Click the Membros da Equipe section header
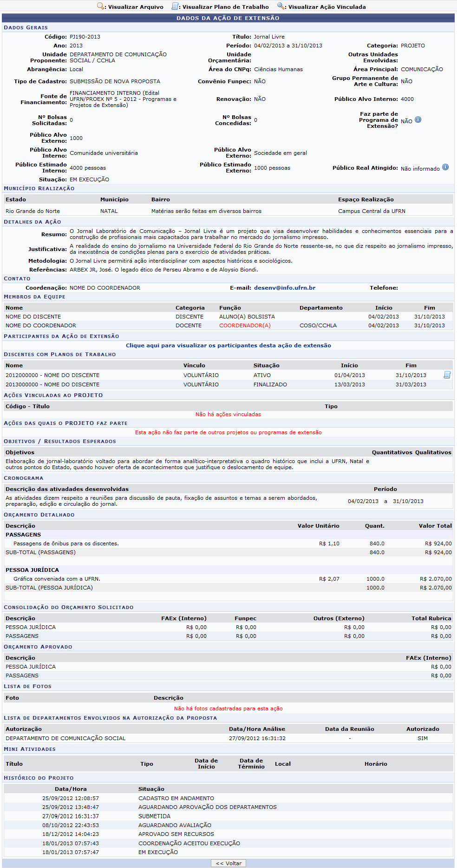The height and width of the screenshot is (868, 457). point(35,297)
